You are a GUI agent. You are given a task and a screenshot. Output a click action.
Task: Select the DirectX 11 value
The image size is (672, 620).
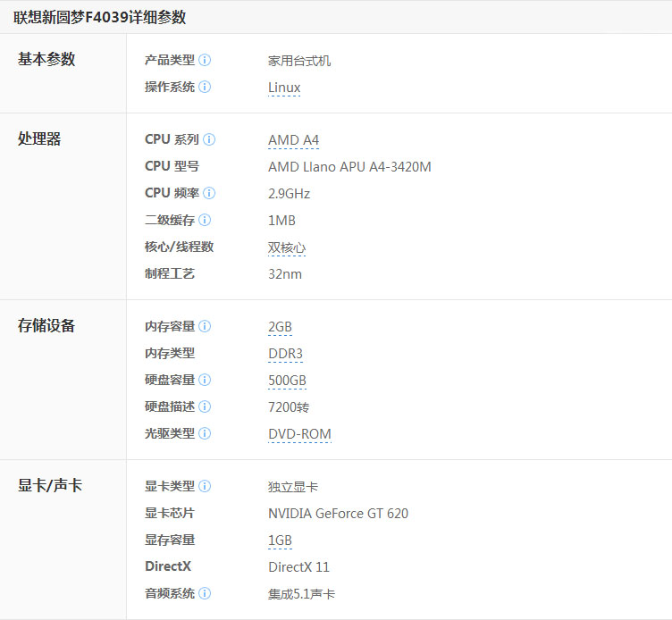(298, 567)
